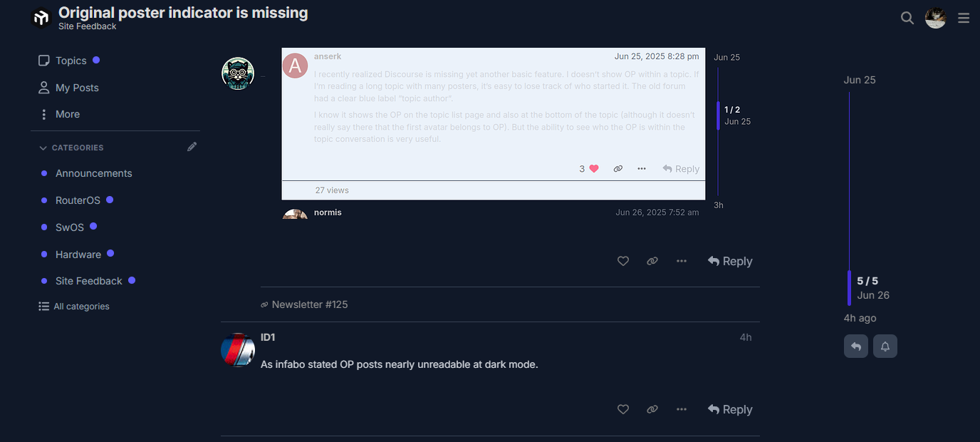Open the search magnifier icon
980x442 pixels.
point(907,18)
